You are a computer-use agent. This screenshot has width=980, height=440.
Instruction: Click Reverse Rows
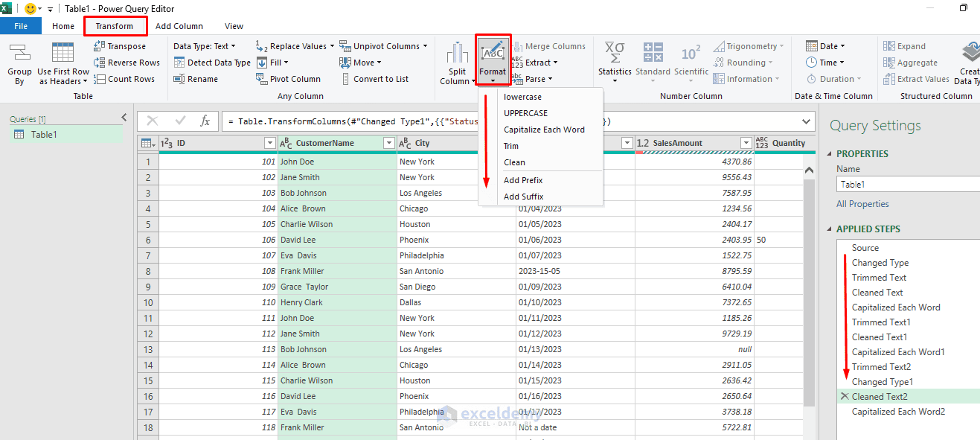[126, 63]
